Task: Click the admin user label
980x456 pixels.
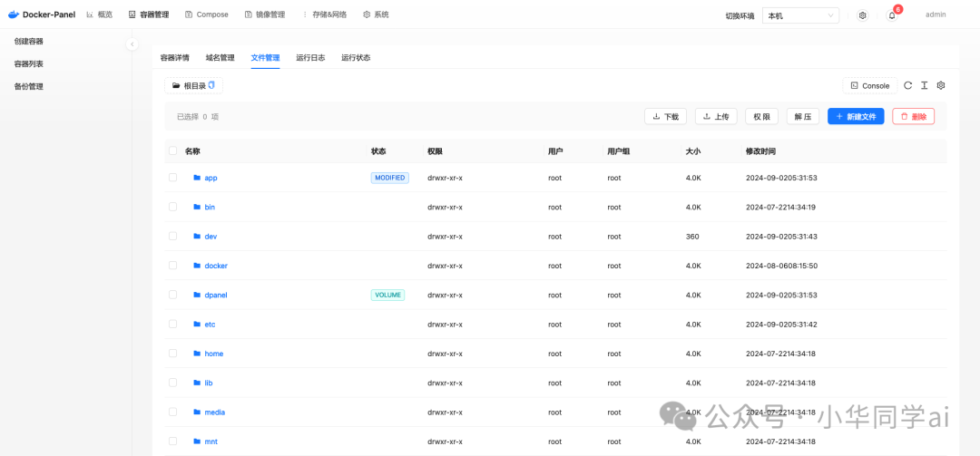Action: (936, 15)
